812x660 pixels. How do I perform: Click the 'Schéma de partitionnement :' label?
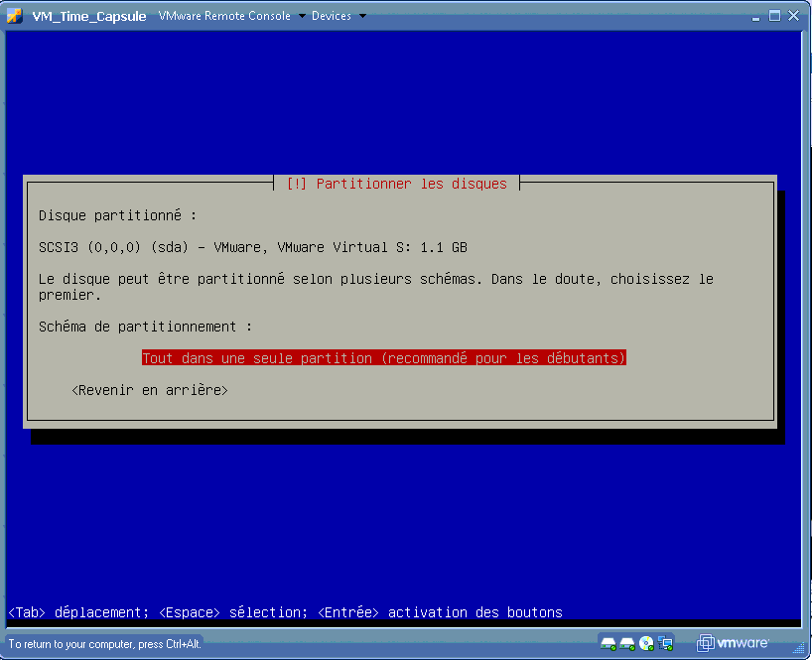click(x=146, y=327)
